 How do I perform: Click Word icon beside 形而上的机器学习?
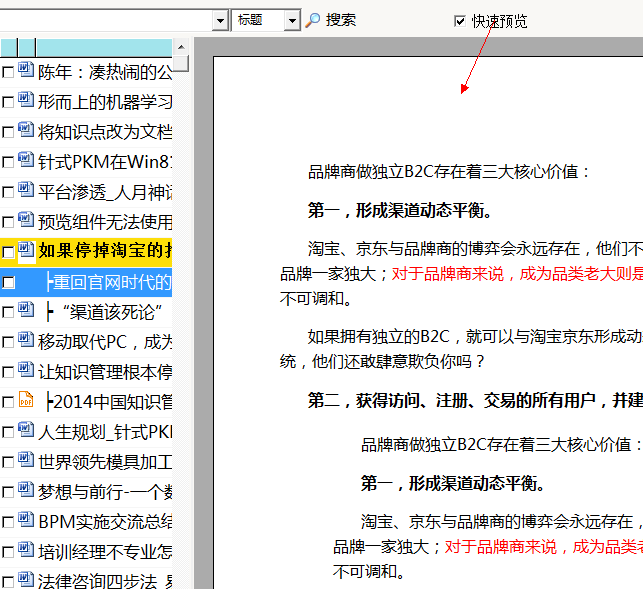(x=26, y=101)
